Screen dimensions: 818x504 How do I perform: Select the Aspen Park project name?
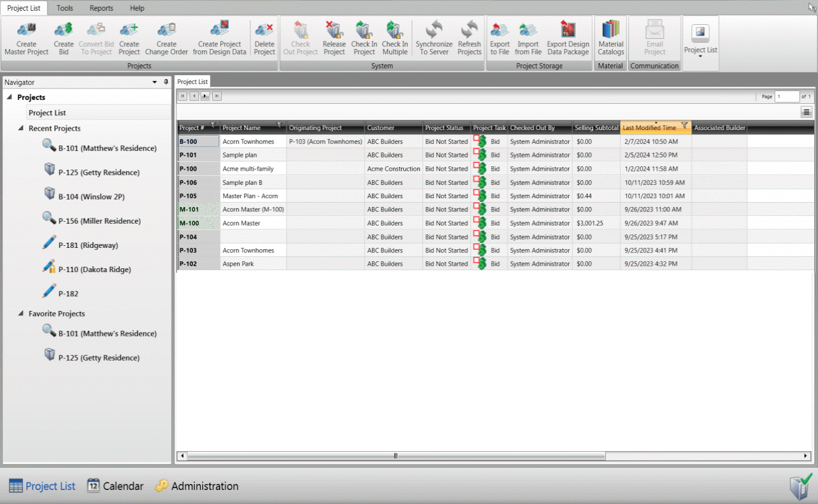click(253, 264)
